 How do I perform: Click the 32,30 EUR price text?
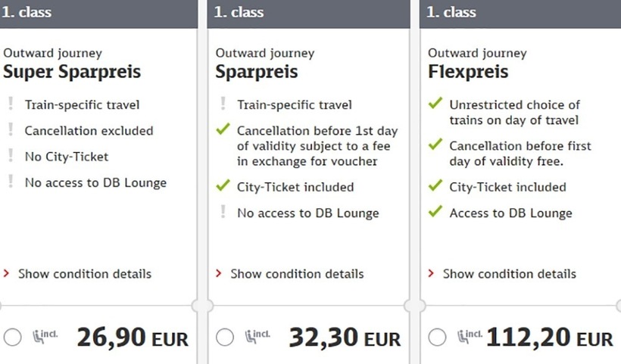point(344,338)
